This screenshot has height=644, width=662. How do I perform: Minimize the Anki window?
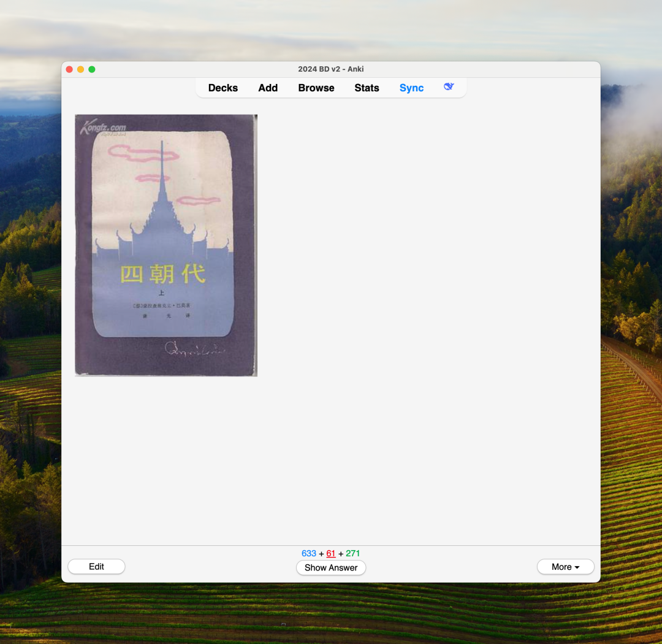pos(81,69)
